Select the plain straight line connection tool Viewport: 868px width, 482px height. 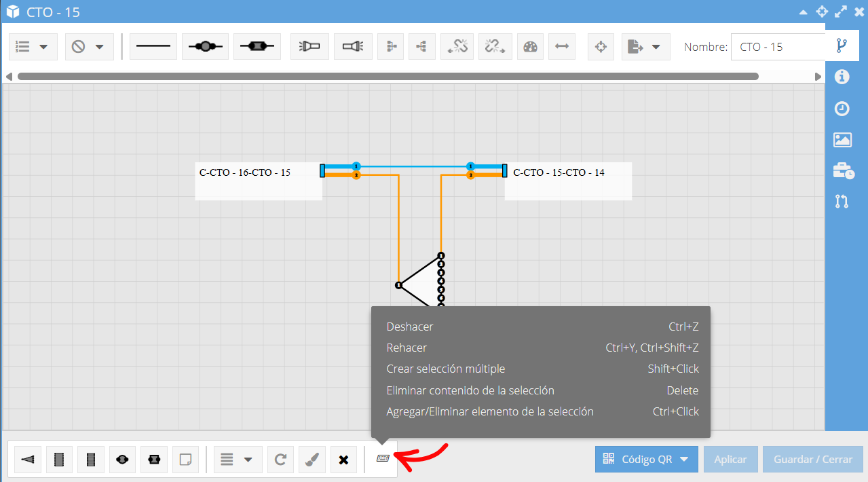pos(153,47)
